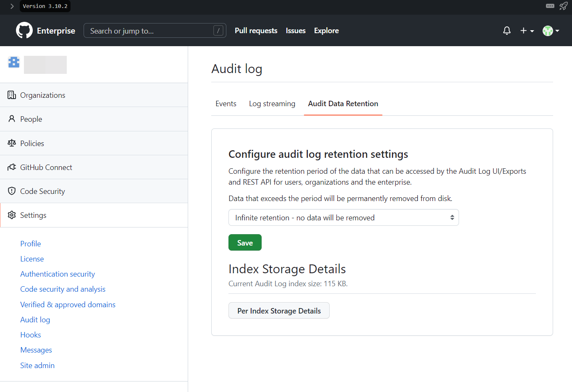Go to Explore in top navigation
Viewport: 572px width, 392px height.
(326, 31)
